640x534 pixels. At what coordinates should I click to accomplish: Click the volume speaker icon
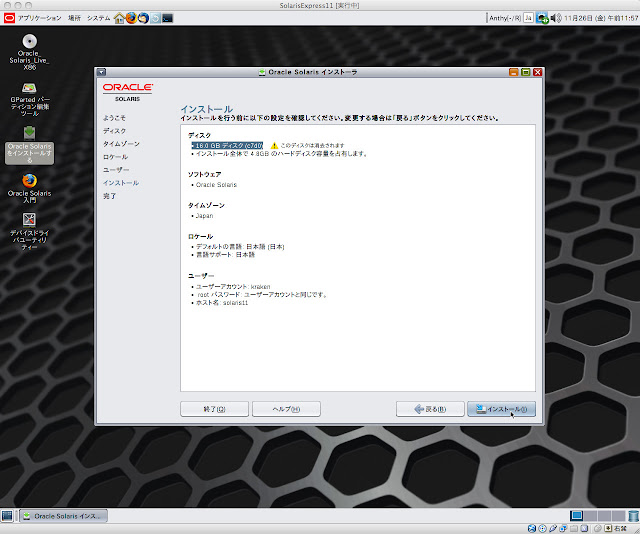[x=555, y=18]
